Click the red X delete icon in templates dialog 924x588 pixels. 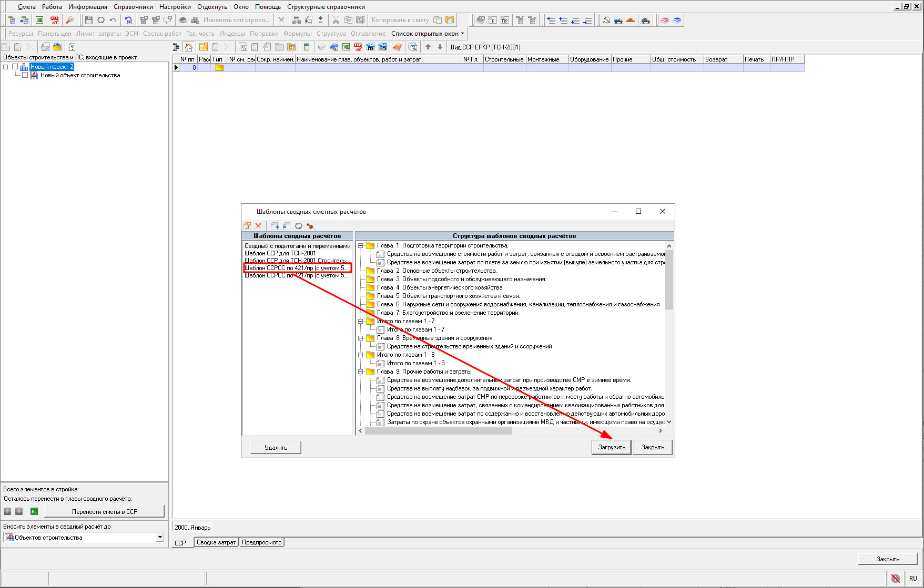[258, 226]
